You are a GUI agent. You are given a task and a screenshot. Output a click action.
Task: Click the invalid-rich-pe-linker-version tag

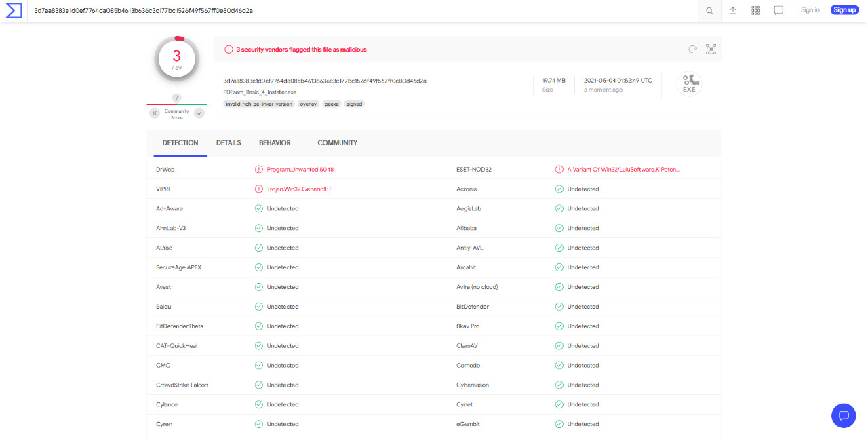259,104
